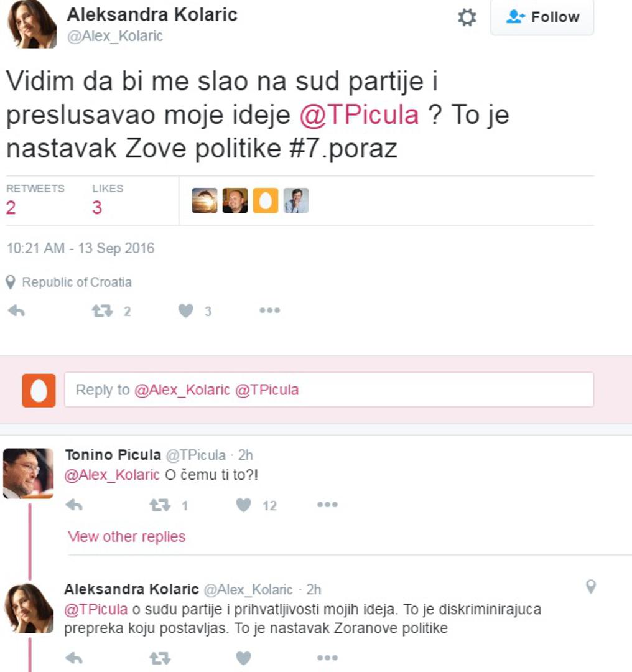The width and height of the screenshot is (632, 672).
Task: Open the gear settings menu on tweet
Action: pyautogui.click(x=467, y=17)
